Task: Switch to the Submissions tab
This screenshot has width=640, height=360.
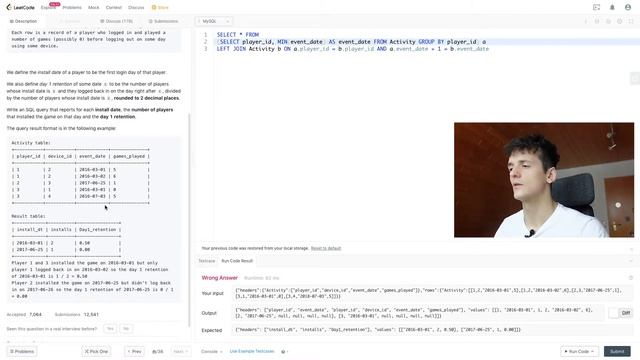Action: [x=163, y=21]
